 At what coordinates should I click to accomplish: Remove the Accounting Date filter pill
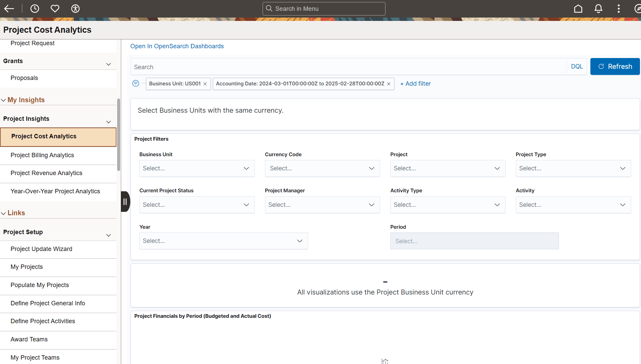click(389, 83)
